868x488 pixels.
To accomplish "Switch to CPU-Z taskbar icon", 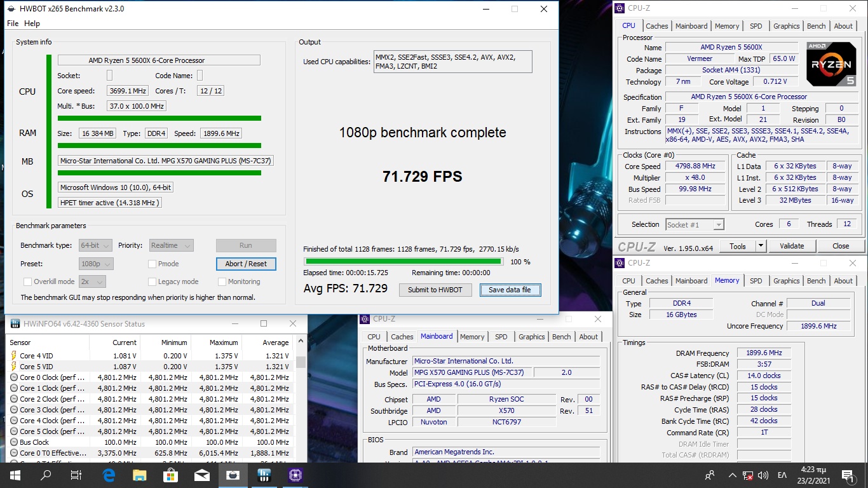I will pos(295,475).
